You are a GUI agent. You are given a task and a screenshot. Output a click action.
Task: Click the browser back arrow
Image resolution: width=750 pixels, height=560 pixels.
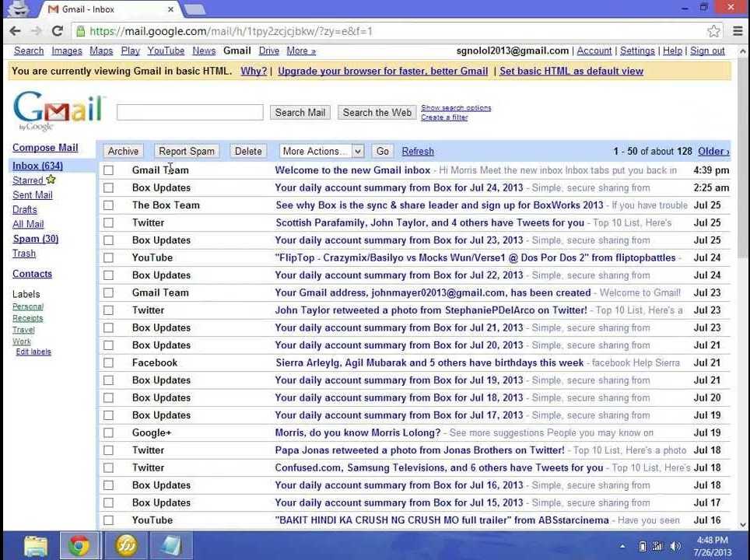[15, 31]
